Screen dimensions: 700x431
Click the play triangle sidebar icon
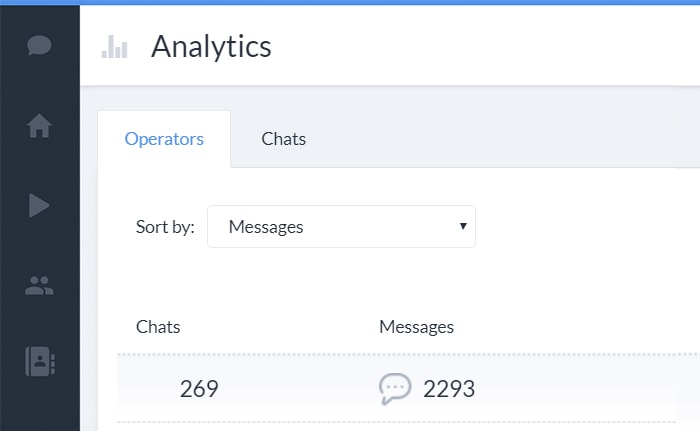point(39,205)
